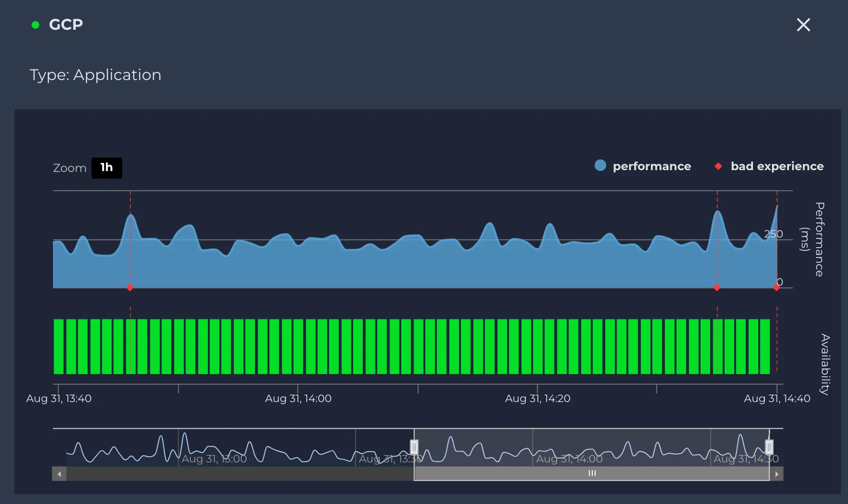848x504 pixels.
Task: Click the GCP panel title
Action: pyautogui.click(x=66, y=24)
